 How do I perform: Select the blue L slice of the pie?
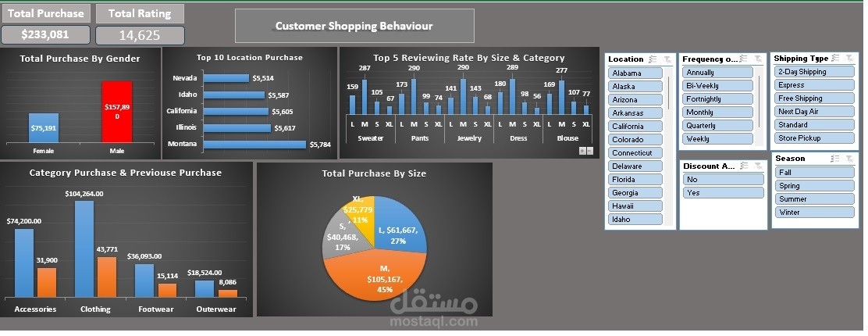pos(400,224)
